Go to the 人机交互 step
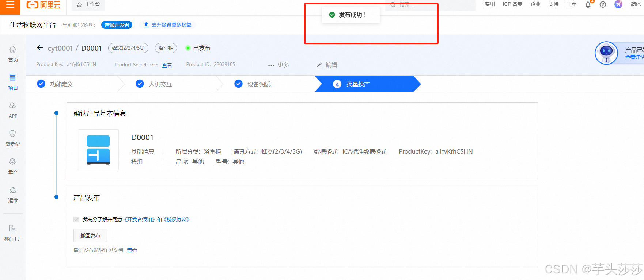The image size is (644, 280). tap(154, 84)
